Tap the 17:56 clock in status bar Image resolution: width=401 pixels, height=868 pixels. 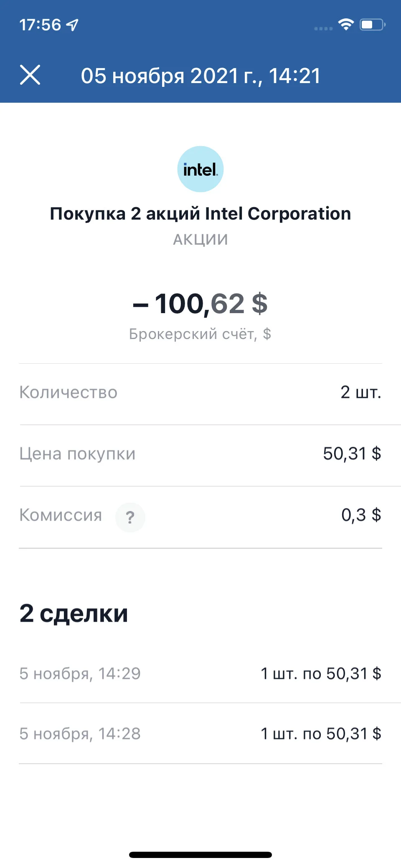click(40, 25)
